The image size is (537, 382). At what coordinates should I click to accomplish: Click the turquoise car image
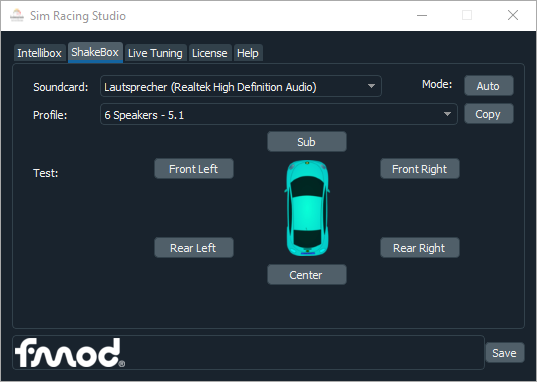(307, 208)
